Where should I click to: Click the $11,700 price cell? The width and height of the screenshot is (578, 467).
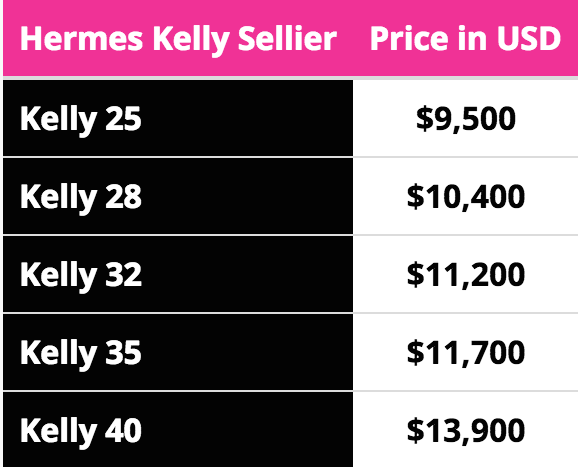[x=466, y=353]
